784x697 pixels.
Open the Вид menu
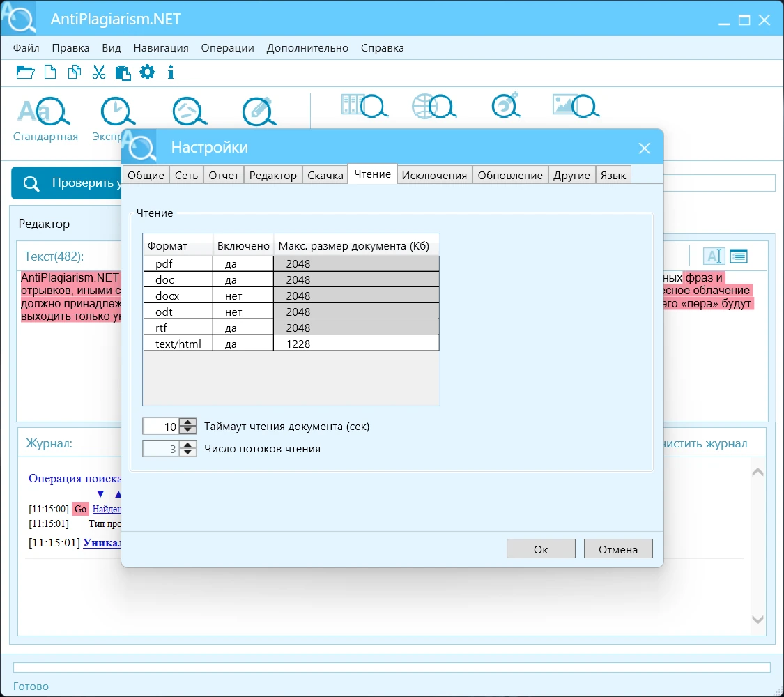coord(112,48)
